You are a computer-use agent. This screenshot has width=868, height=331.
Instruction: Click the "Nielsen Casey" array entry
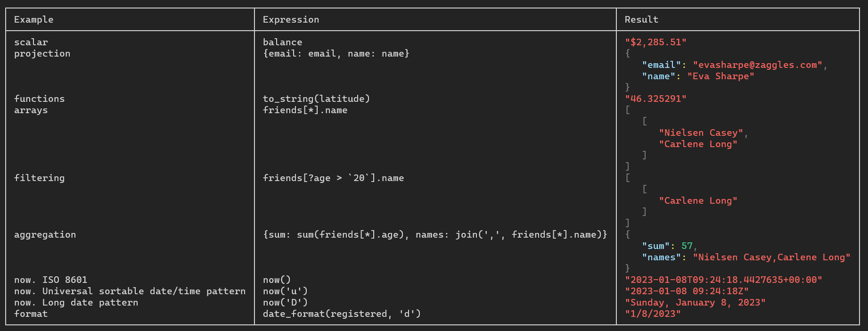click(x=701, y=132)
